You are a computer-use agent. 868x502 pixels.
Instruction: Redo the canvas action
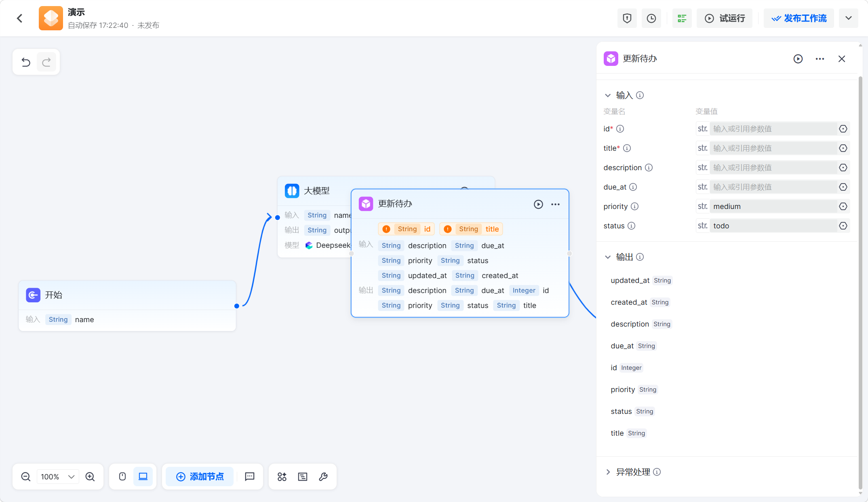[x=46, y=62]
